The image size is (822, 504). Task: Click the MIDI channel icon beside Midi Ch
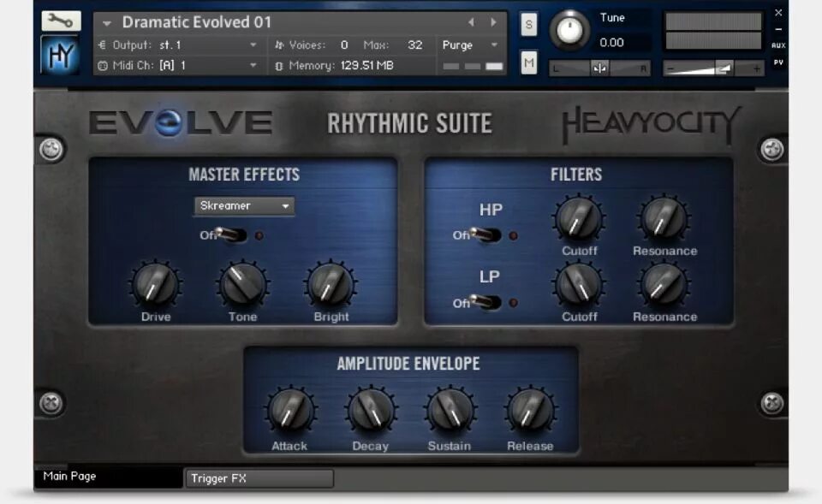point(103,66)
